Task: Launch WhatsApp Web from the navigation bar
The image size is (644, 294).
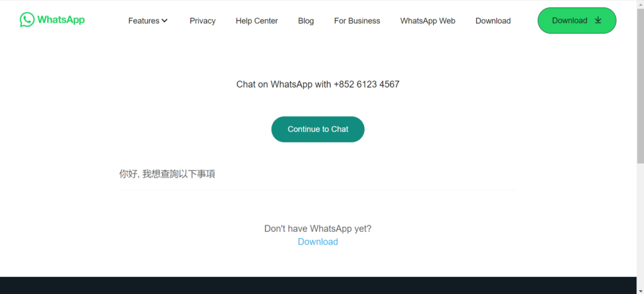Action: [428, 21]
